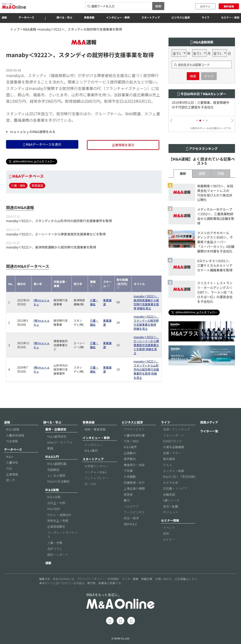This screenshot has width=241, height=644.
Task: Open row 4 title link about 山形市内
Action: coord(146,370)
